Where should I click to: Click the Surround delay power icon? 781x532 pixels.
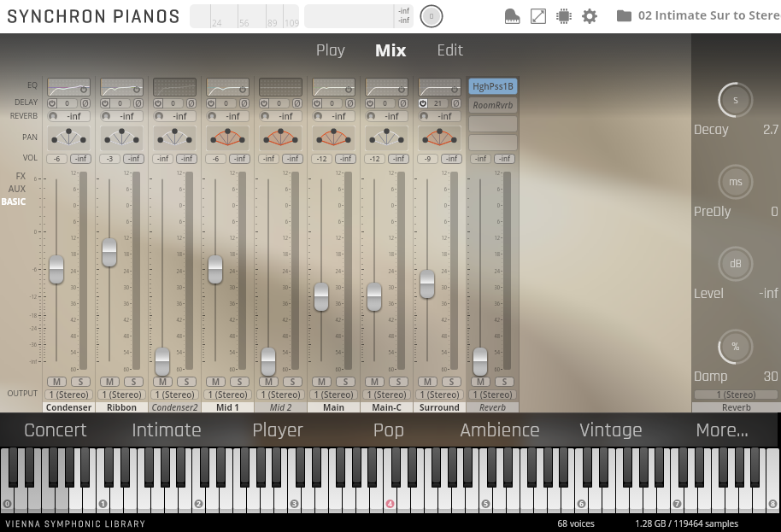coord(423,103)
